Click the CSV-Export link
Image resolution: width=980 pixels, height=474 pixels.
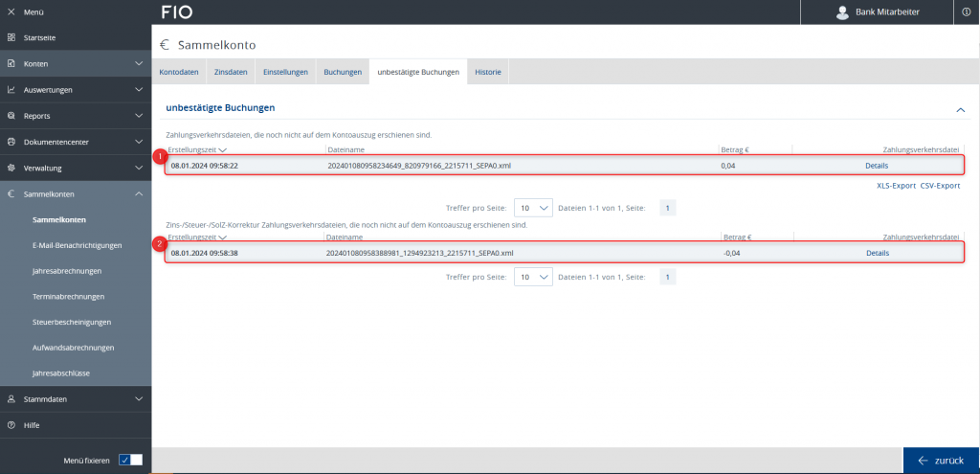(940, 186)
